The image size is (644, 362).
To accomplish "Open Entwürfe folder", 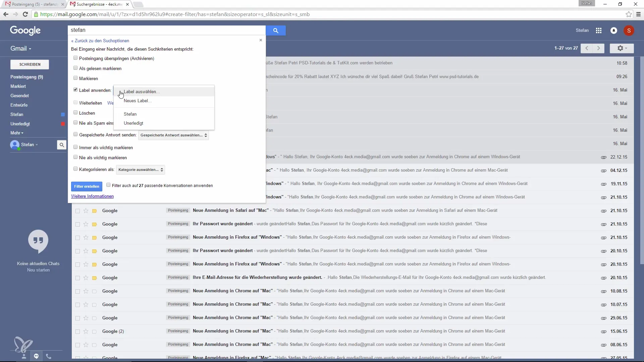I will tap(19, 105).
